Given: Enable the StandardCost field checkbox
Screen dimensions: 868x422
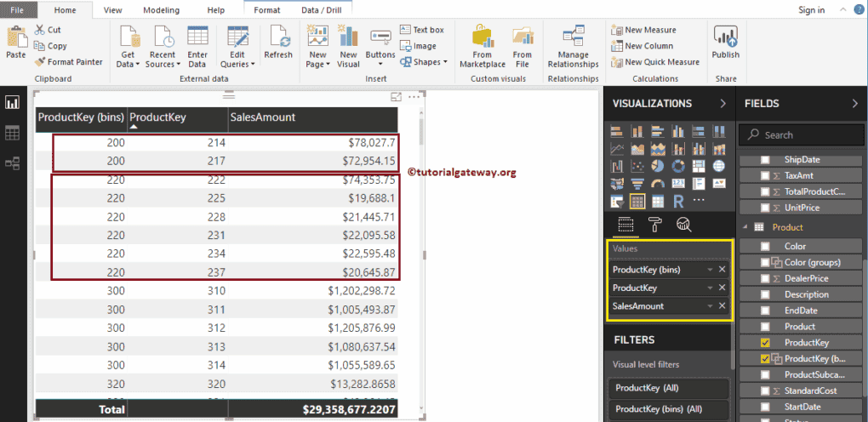Looking at the screenshot, I should 765,391.
